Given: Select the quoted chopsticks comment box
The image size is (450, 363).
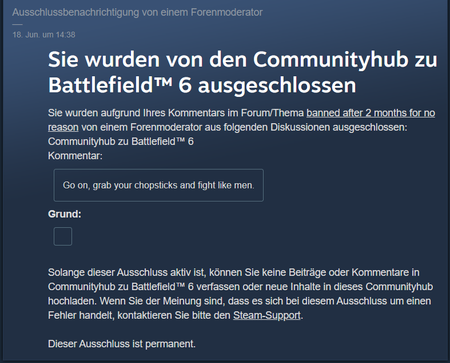Looking at the screenshot, I should [x=159, y=185].
